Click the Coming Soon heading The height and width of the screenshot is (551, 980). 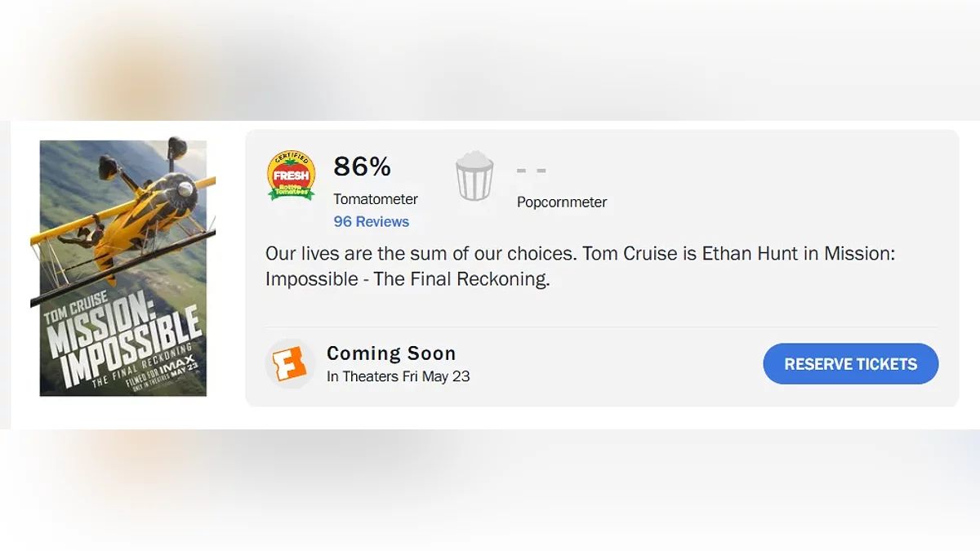point(391,353)
